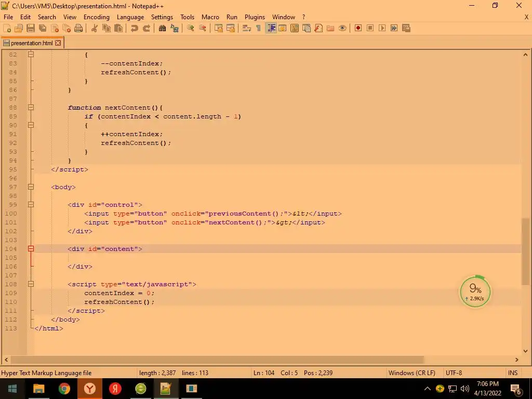
Task: Collapse the control div fold at line 99
Action: point(31,205)
